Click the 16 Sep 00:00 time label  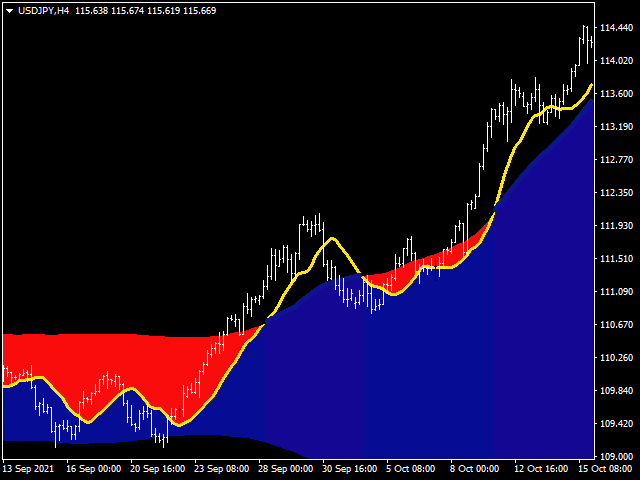point(93,469)
